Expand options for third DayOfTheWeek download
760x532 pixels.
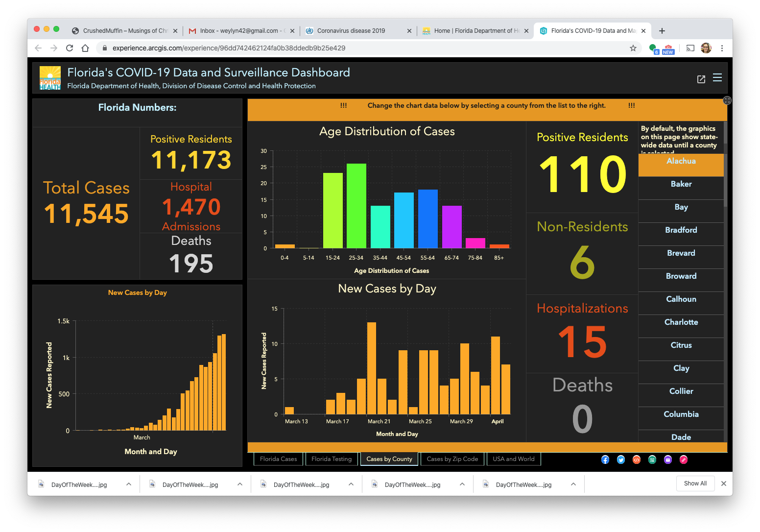pos(351,484)
